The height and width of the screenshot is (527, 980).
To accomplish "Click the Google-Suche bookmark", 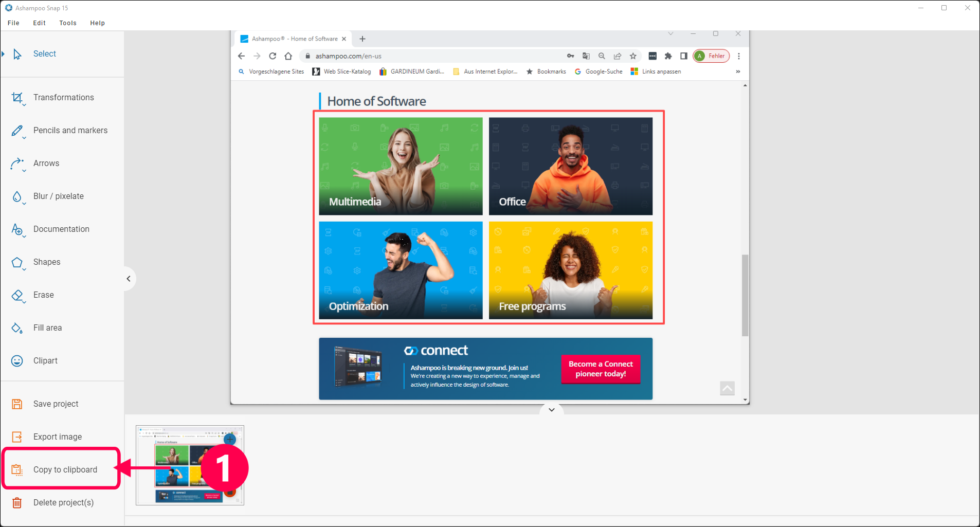I will [598, 71].
